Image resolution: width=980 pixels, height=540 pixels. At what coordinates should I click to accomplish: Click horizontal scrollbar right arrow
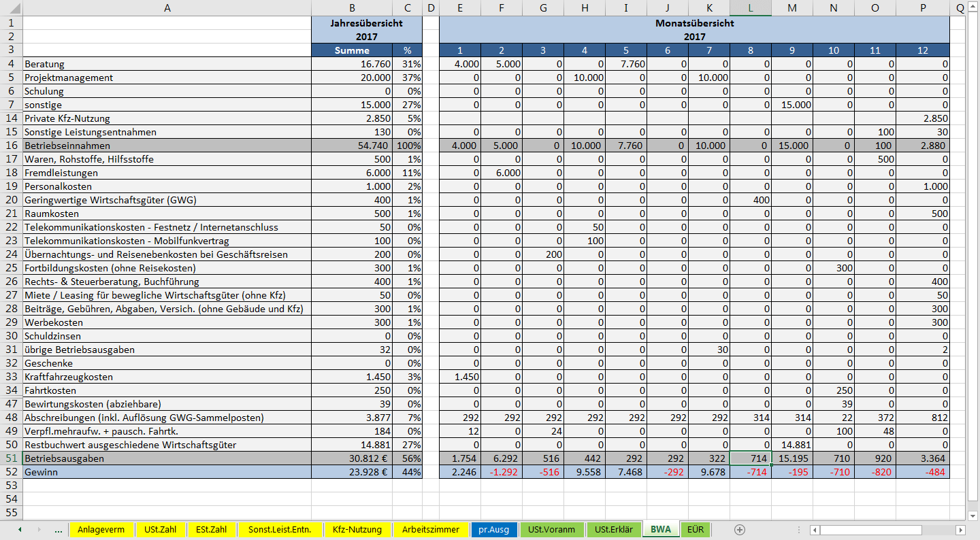pos(960,530)
